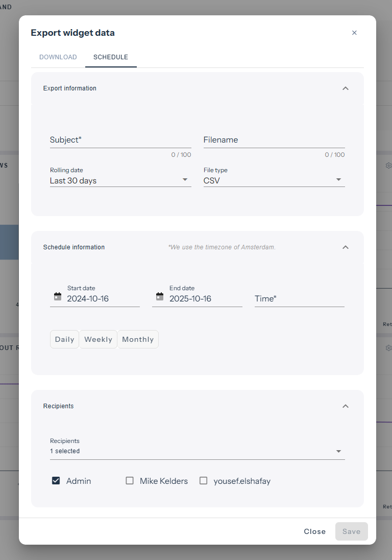Click into the Subject input field
This screenshot has width=392, height=560.
tap(120, 140)
